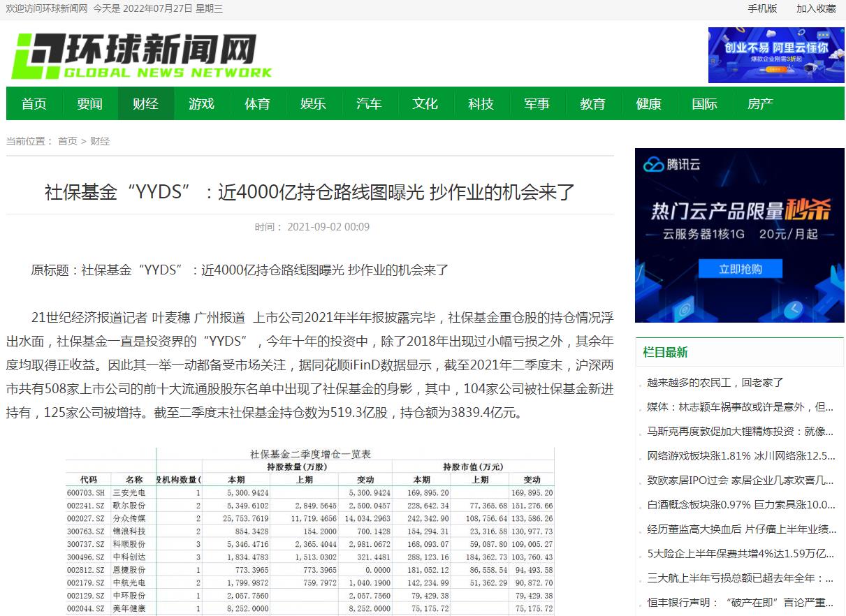
Task: Open the 要闻 navigation tab
Action: [x=90, y=103]
